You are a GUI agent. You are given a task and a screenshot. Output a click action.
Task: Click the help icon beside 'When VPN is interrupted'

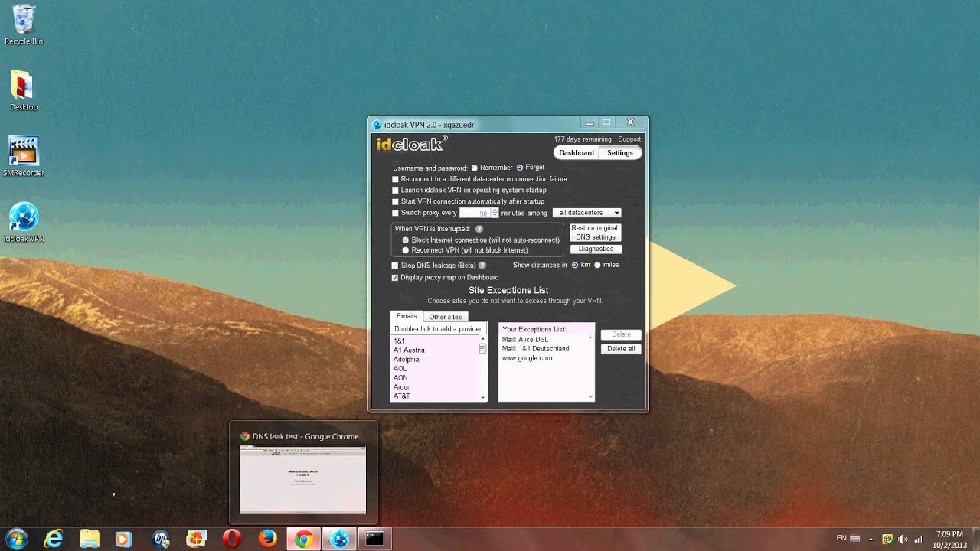point(479,229)
